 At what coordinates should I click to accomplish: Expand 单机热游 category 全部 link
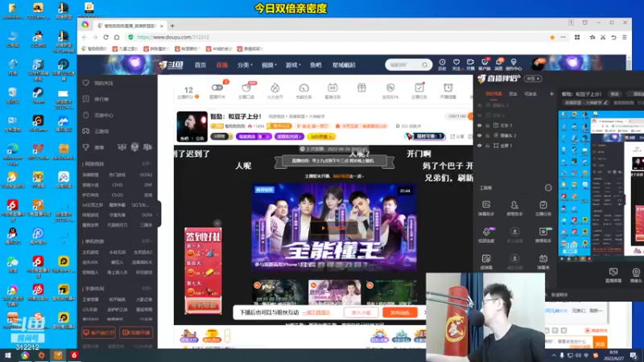pyautogui.click(x=147, y=241)
